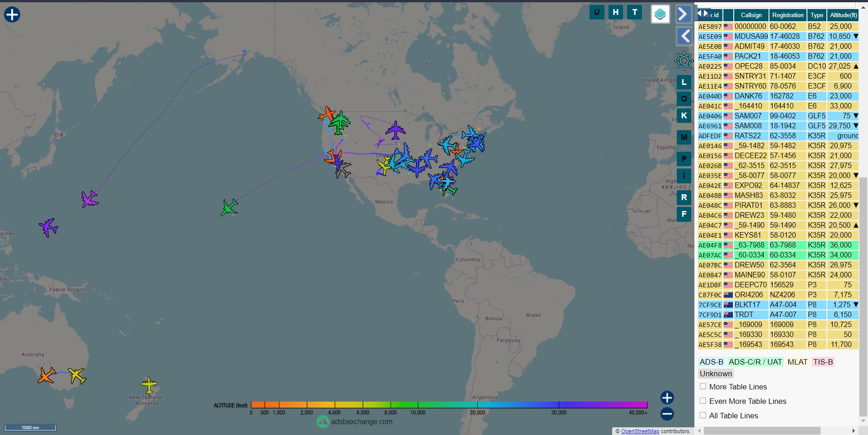The height and width of the screenshot is (435, 868).
Task: Click the 1000 nm scale indicator
Action: pos(30,427)
